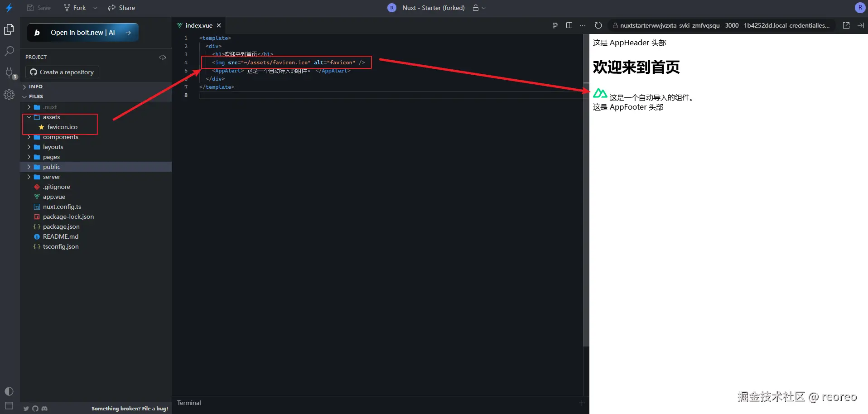Open preview in new tab icon
The height and width of the screenshot is (414, 868).
(x=846, y=25)
